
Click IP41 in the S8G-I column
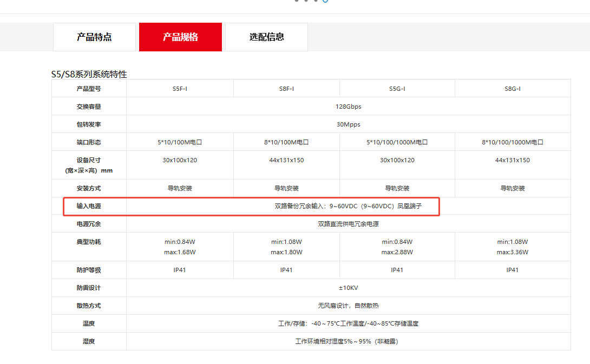pyautogui.click(x=513, y=270)
